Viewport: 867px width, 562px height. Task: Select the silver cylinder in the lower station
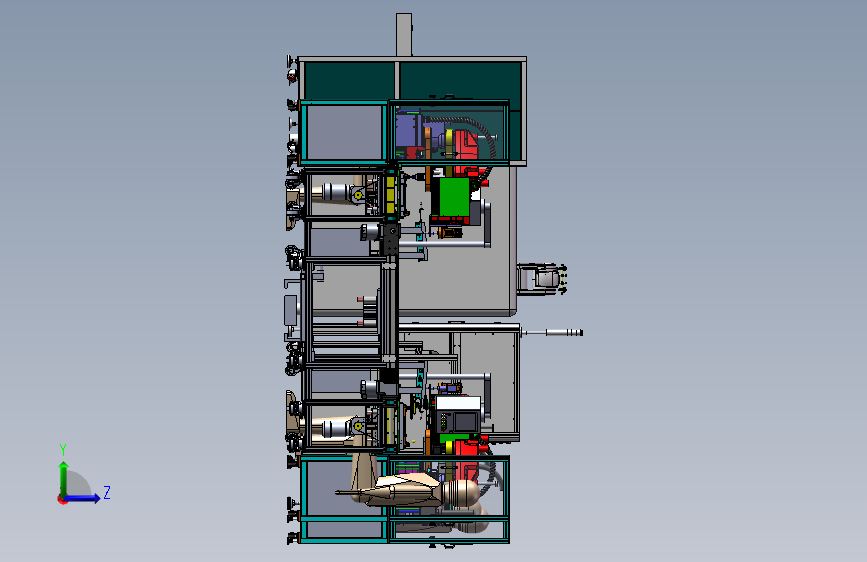(335, 428)
